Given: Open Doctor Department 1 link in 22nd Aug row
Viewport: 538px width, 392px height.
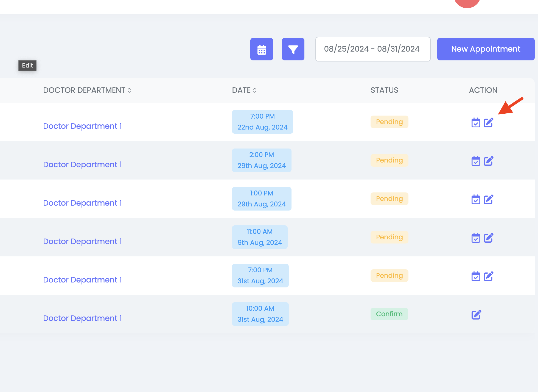Looking at the screenshot, I should tap(82, 126).
